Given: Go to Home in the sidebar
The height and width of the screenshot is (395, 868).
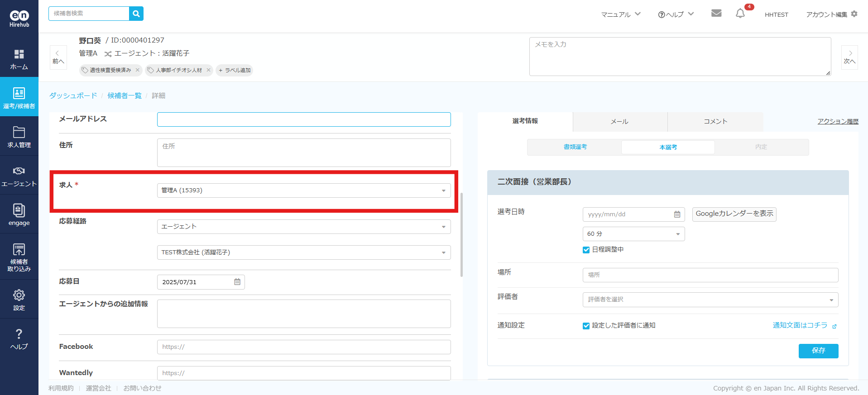Looking at the screenshot, I should coord(19,59).
